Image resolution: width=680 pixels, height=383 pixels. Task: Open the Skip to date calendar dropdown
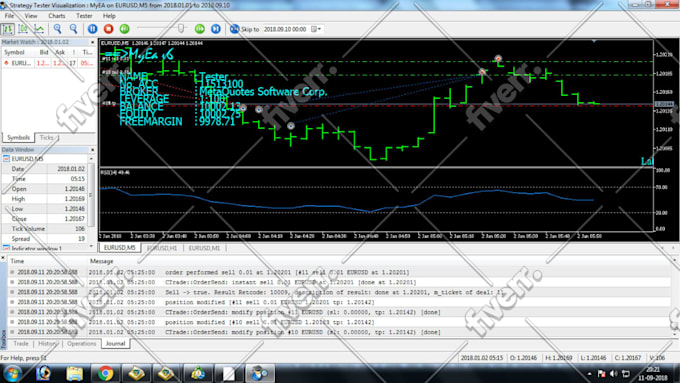pyautogui.click(x=317, y=29)
